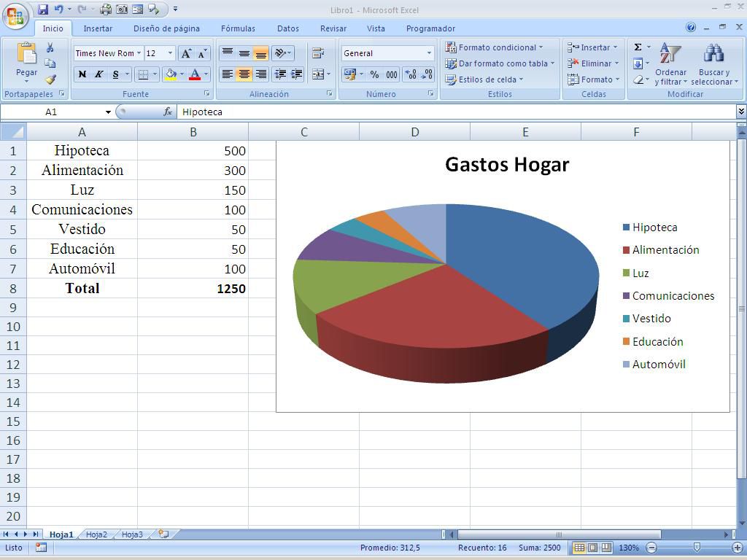This screenshot has width=747, height=560.
Task: Click the Formato condicional button
Action: pyautogui.click(x=496, y=47)
